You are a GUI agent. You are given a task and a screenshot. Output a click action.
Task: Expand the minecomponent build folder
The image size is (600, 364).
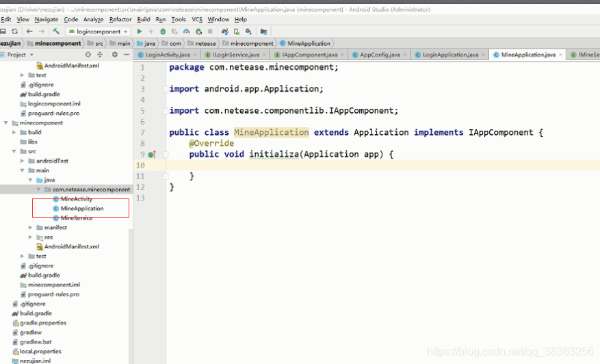tap(14, 133)
